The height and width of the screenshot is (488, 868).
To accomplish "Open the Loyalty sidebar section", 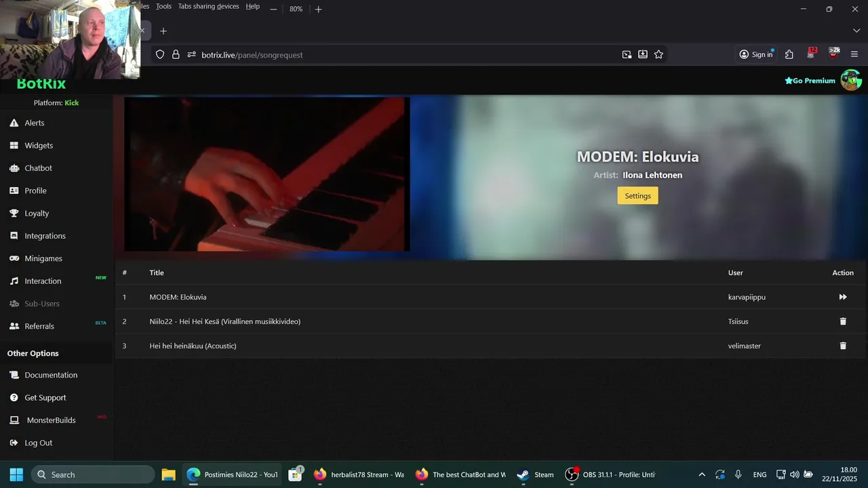I will point(37,213).
